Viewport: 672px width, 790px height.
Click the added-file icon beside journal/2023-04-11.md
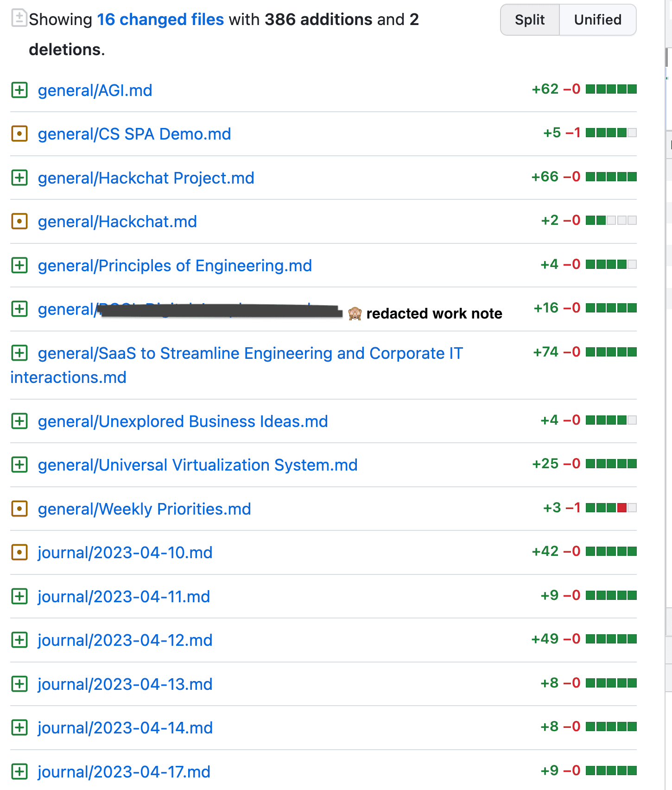[x=19, y=596]
